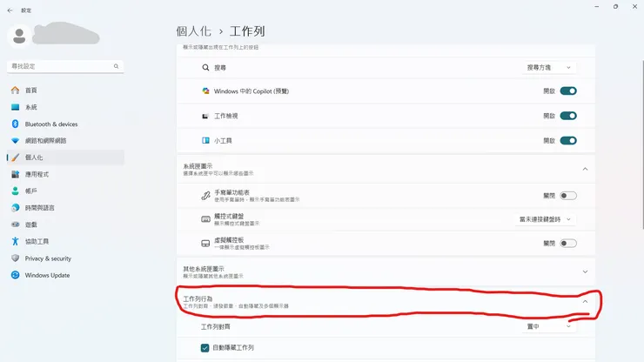The image size is (644, 362).
Task: Expand the 其他系統匣圖示 section chevron
Action: point(586,271)
